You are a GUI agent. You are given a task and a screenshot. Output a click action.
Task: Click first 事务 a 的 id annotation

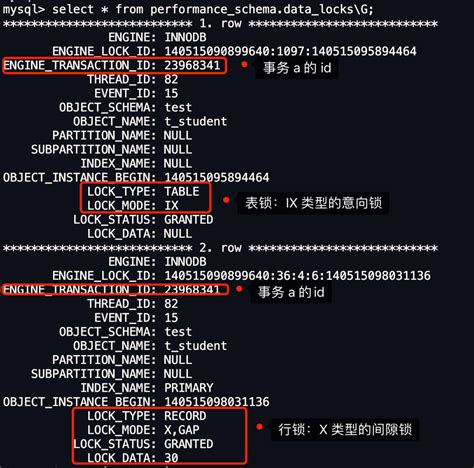(x=297, y=68)
